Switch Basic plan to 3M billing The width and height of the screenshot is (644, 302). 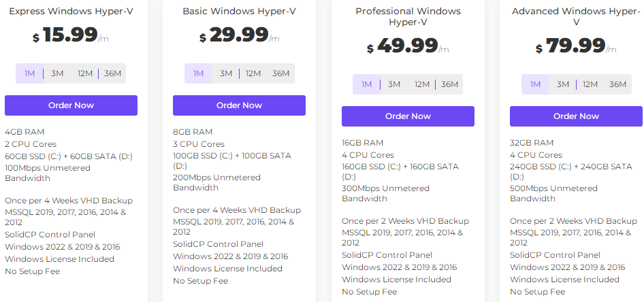226,73
